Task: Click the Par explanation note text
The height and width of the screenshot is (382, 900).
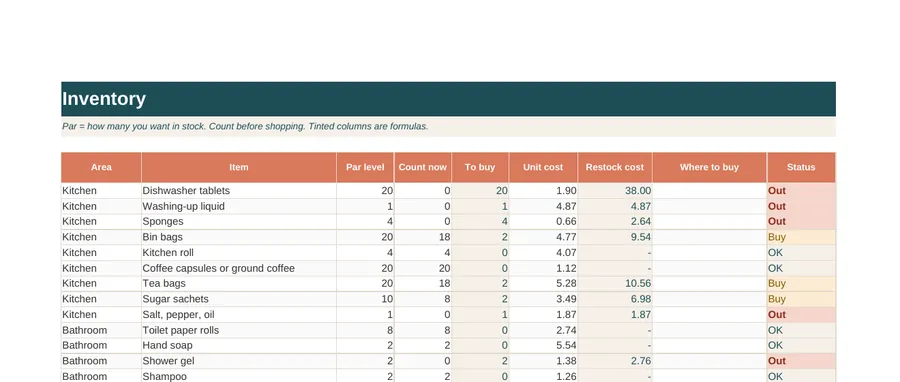Action: 245,126
